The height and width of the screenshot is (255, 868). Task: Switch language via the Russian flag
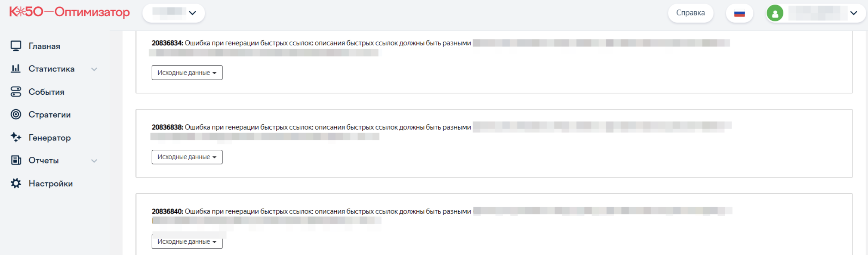tap(739, 13)
